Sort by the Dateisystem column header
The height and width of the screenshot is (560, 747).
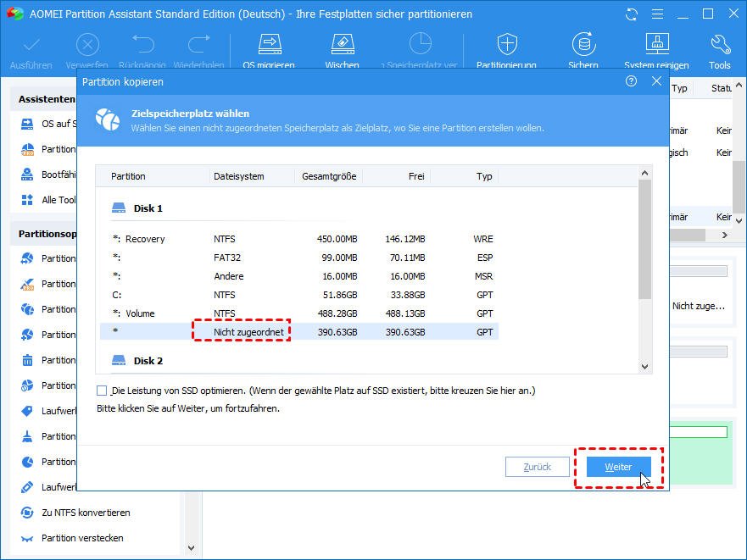coord(238,176)
